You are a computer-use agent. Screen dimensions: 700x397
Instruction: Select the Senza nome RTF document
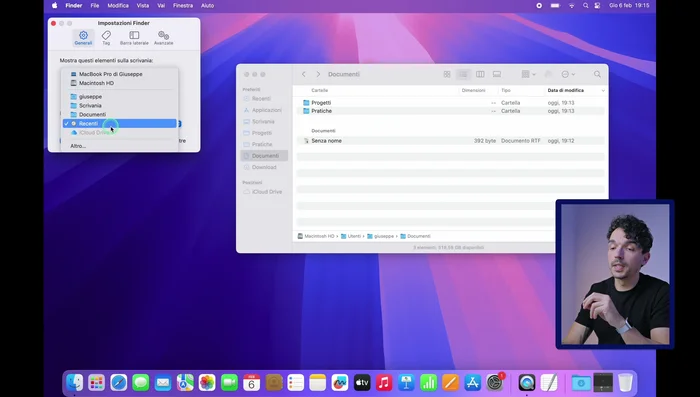(x=450, y=141)
